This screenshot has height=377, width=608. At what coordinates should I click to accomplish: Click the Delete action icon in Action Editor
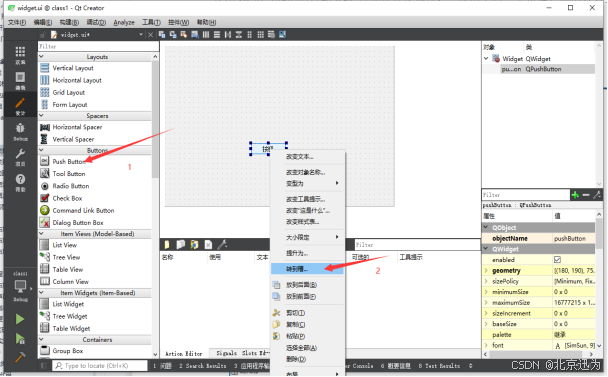point(208,244)
